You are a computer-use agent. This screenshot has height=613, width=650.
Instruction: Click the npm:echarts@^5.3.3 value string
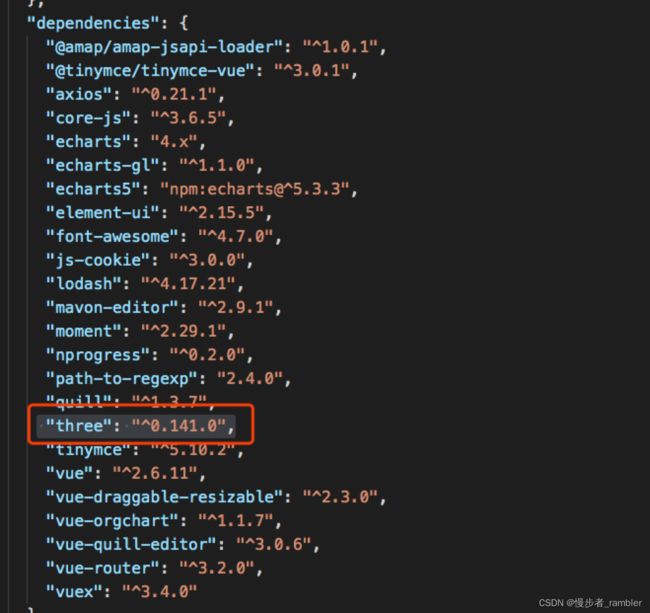pyautogui.click(x=255, y=189)
